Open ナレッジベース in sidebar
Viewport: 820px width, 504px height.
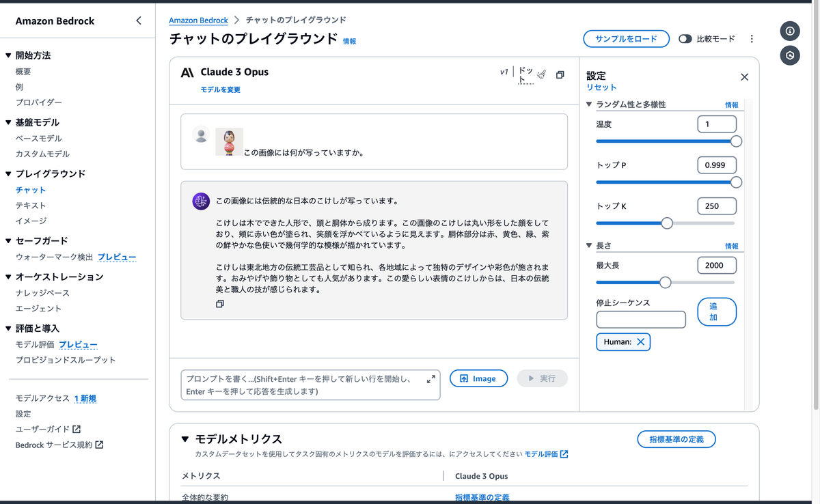click(43, 293)
